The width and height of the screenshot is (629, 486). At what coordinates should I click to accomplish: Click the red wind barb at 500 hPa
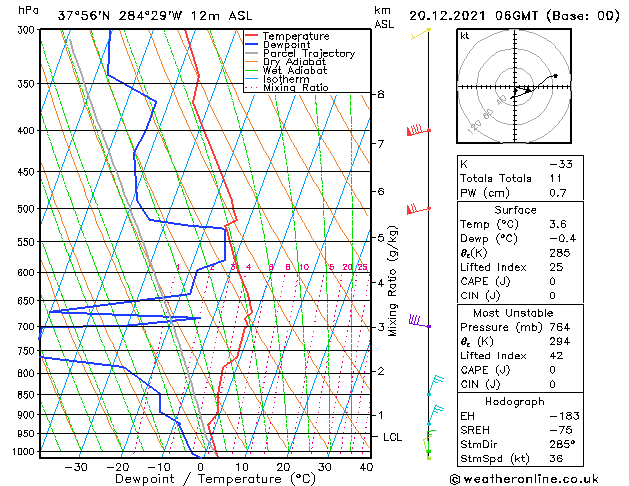tap(419, 209)
